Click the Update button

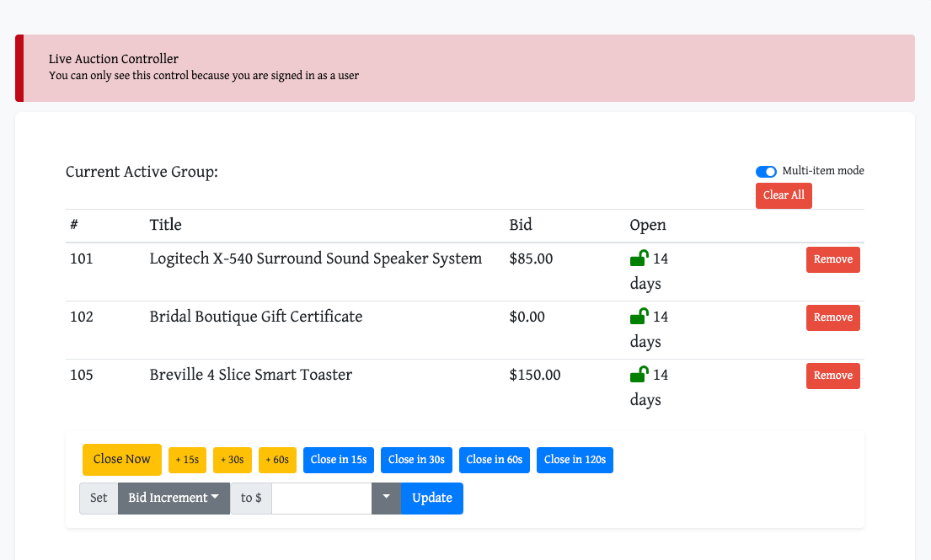[x=432, y=499]
